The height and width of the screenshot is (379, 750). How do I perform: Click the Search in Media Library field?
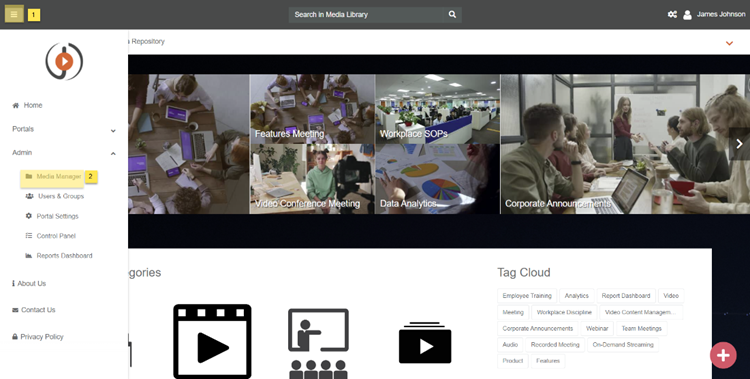pos(366,14)
